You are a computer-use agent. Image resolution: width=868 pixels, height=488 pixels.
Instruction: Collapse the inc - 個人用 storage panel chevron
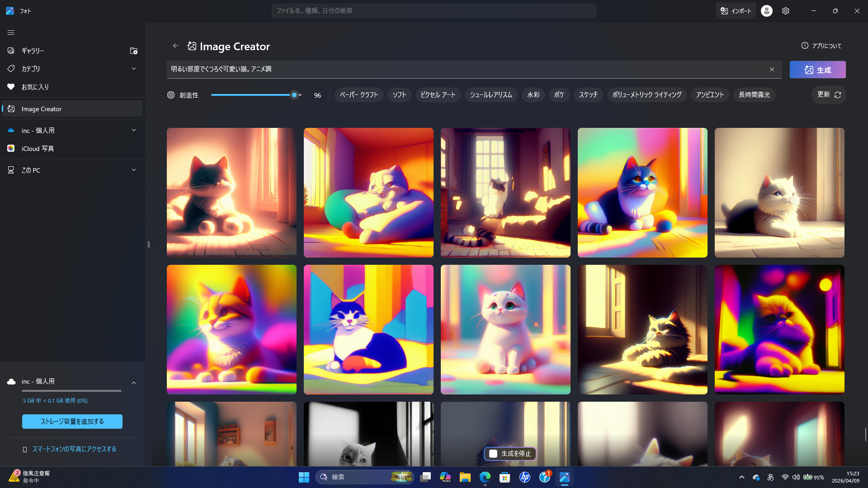(134, 383)
